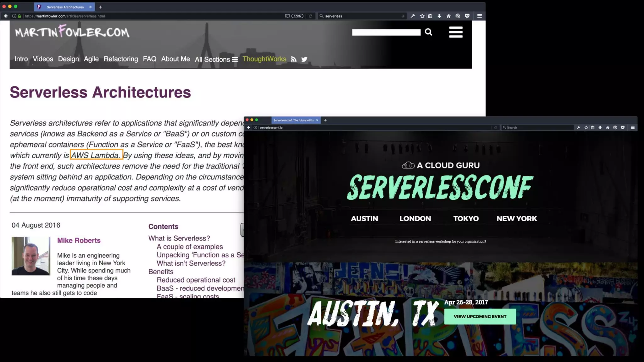Close the Serverlessconf tab
The width and height of the screenshot is (644, 362).
coord(317,120)
